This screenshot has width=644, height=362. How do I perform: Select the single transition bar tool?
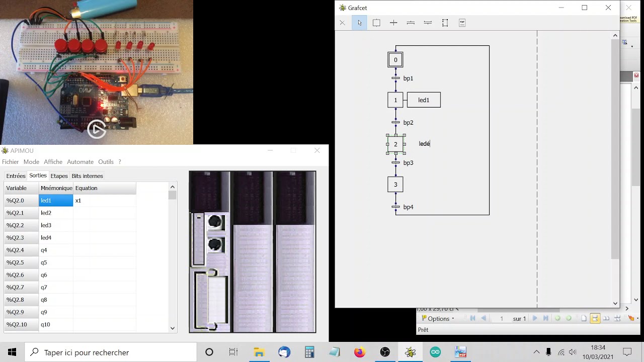[x=428, y=22]
